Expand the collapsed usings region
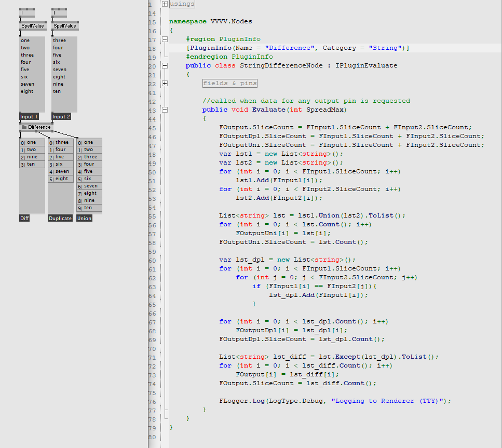Viewport: 502px width, 448px height. pyautogui.click(x=165, y=4)
